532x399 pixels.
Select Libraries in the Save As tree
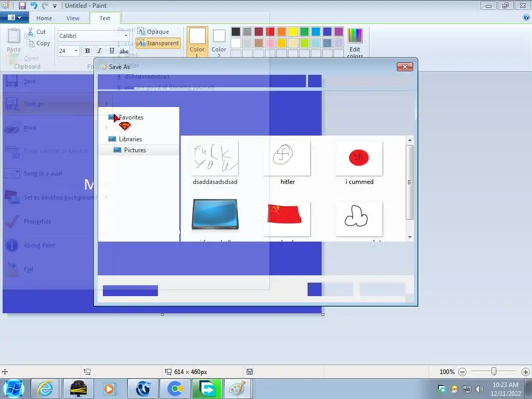click(x=130, y=139)
